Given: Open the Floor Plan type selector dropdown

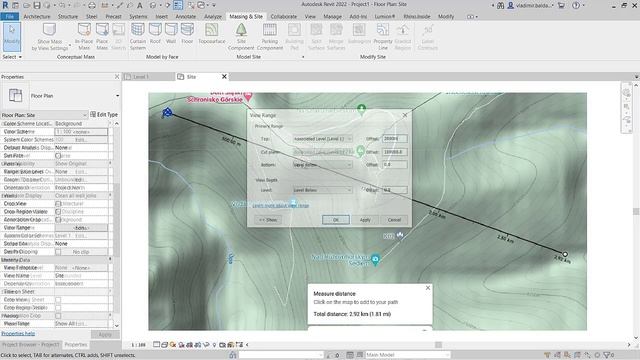Looking at the screenshot, I should point(118,96).
